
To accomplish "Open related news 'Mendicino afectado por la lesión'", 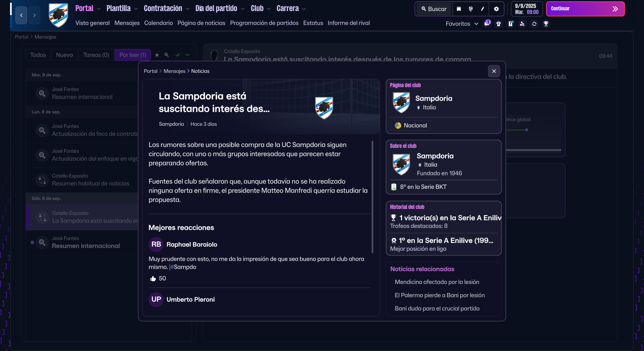I will (437, 282).
